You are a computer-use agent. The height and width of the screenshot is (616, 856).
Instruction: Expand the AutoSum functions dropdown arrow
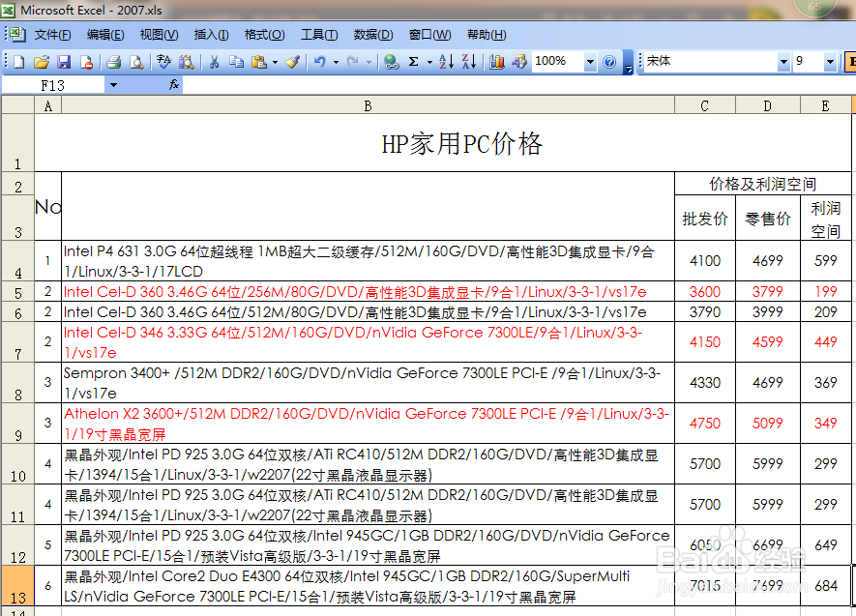429,62
